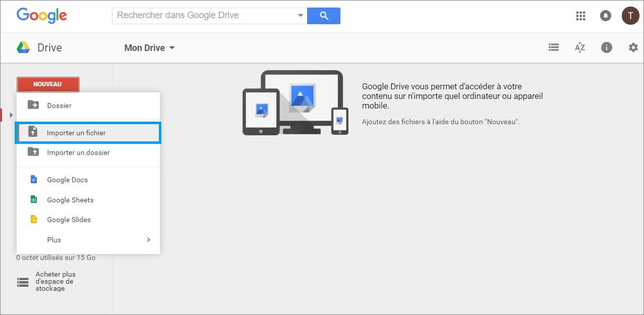644x315 pixels.
Task: Select the Google Slides icon
Action: click(33, 219)
